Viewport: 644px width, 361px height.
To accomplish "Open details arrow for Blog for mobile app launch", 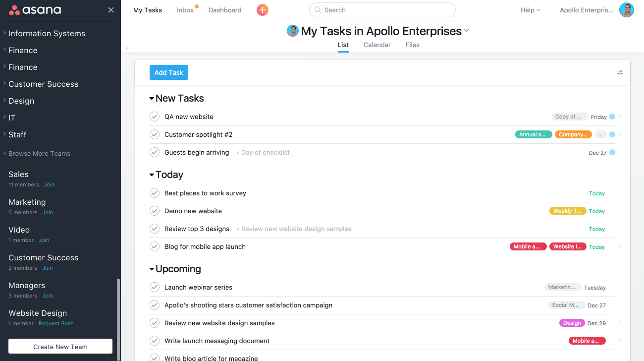I will click(x=620, y=246).
